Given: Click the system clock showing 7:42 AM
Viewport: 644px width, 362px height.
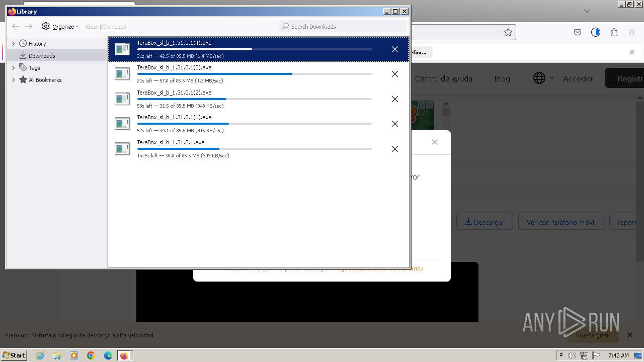Looking at the screenshot, I should [618, 355].
